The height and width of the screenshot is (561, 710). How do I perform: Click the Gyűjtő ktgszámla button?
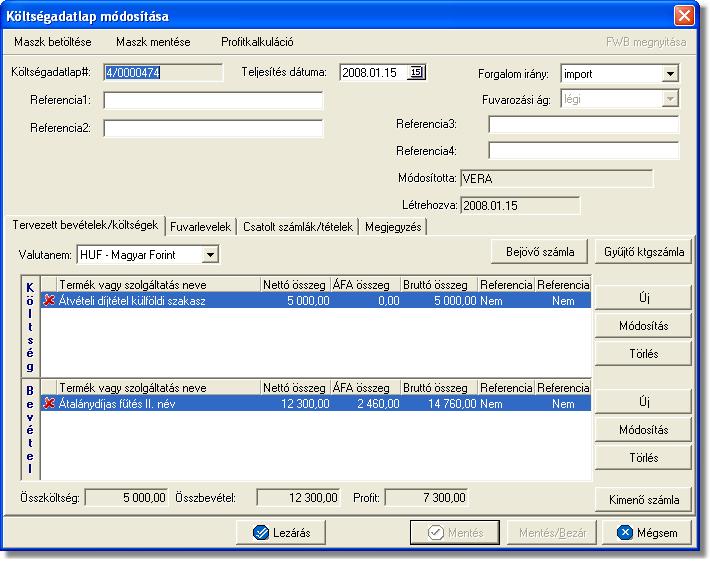click(643, 252)
